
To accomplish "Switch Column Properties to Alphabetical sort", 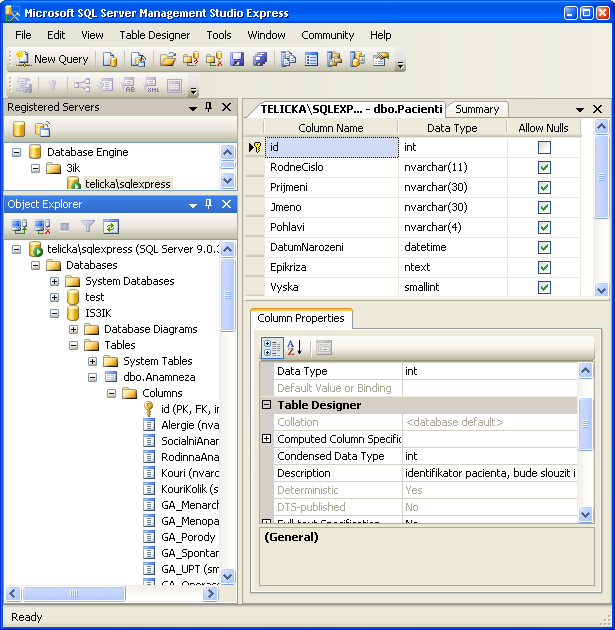I will coord(294,348).
